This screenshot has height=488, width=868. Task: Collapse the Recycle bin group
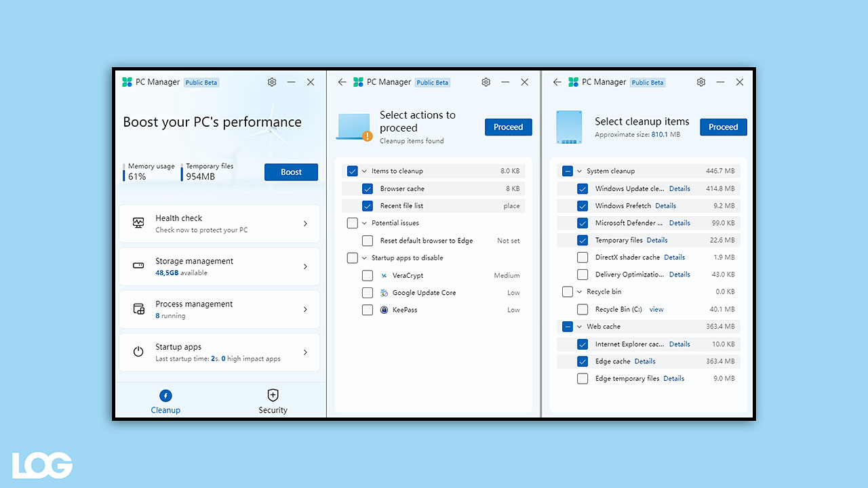580,292
